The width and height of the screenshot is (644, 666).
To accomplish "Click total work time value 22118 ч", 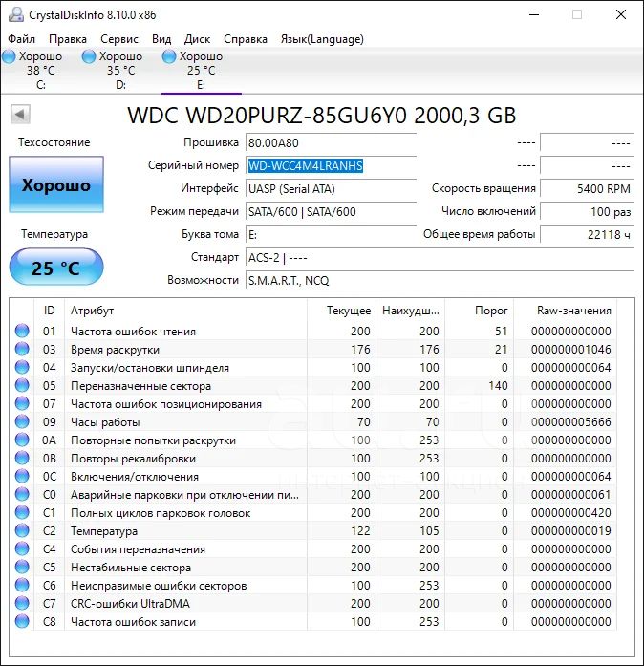I will (x=587, y=234).
